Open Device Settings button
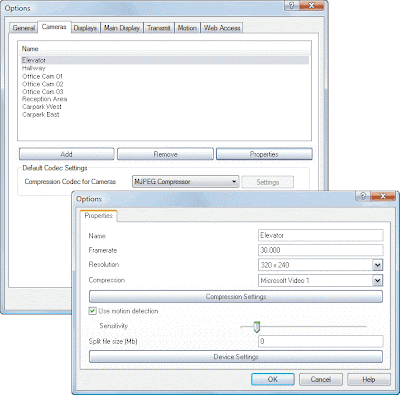The image size is (400, 395). point(236,357)
